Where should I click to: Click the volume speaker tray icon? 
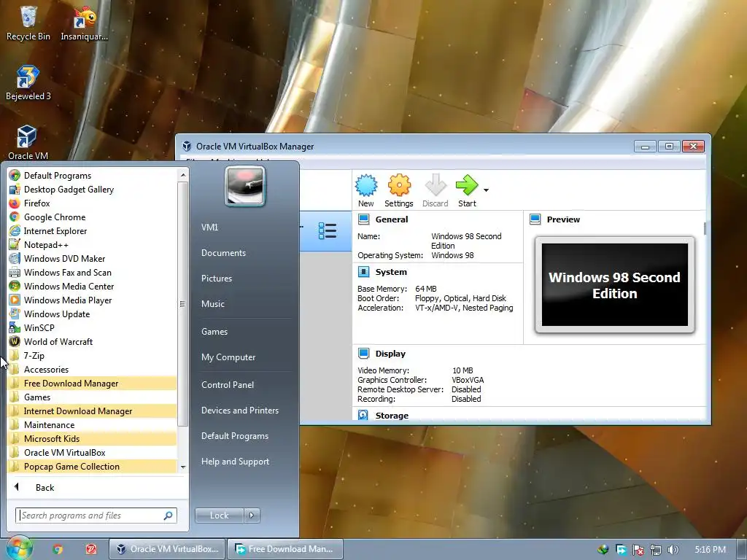(673, 550)
